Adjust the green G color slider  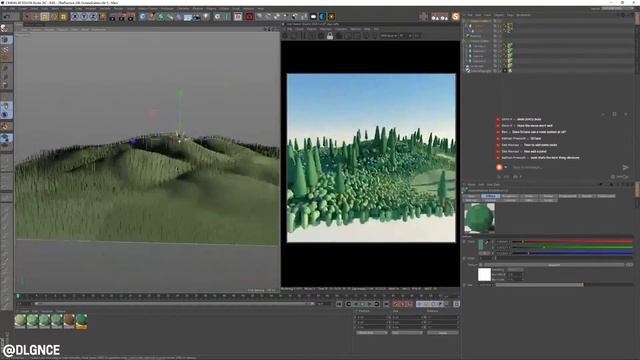click(x=572, y=247)
